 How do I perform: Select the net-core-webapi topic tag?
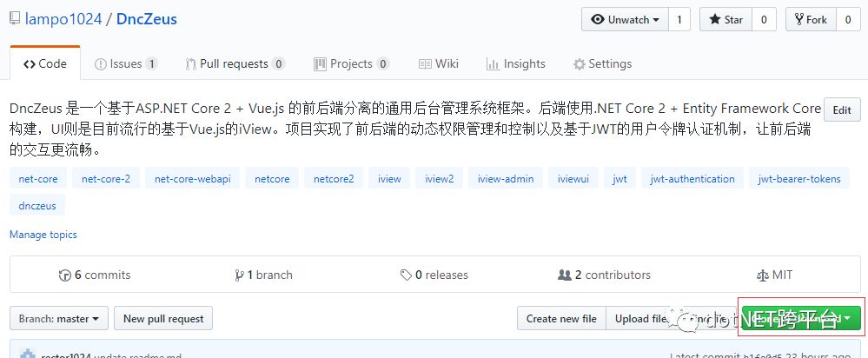click(x=193, y=179)
